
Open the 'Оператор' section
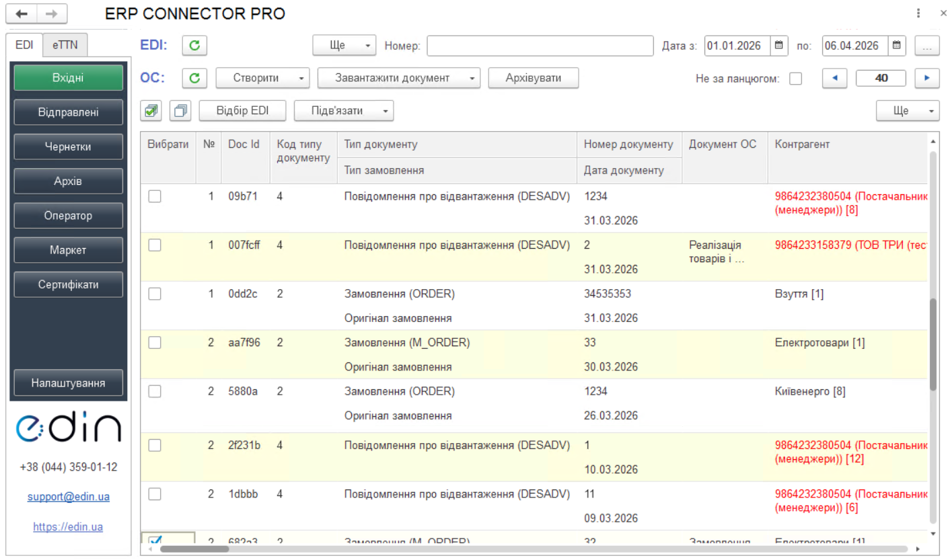click(x=68, y=216)
